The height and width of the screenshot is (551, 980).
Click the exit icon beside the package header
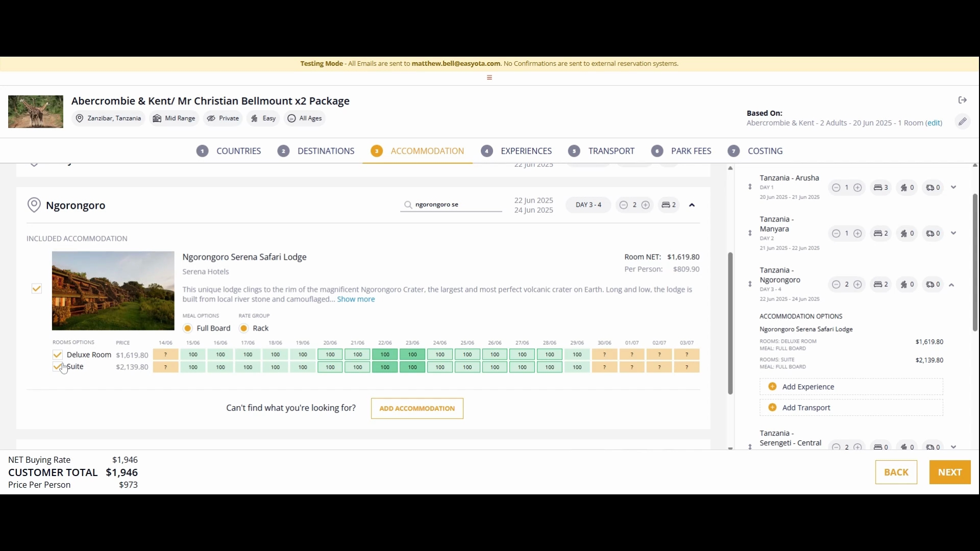(x=963, y=100)
